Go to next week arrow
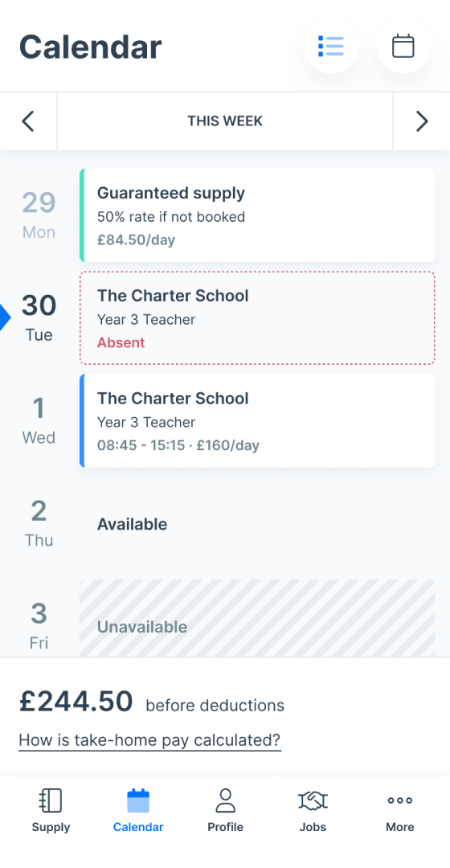450x868 pixels. click(422, 121)
